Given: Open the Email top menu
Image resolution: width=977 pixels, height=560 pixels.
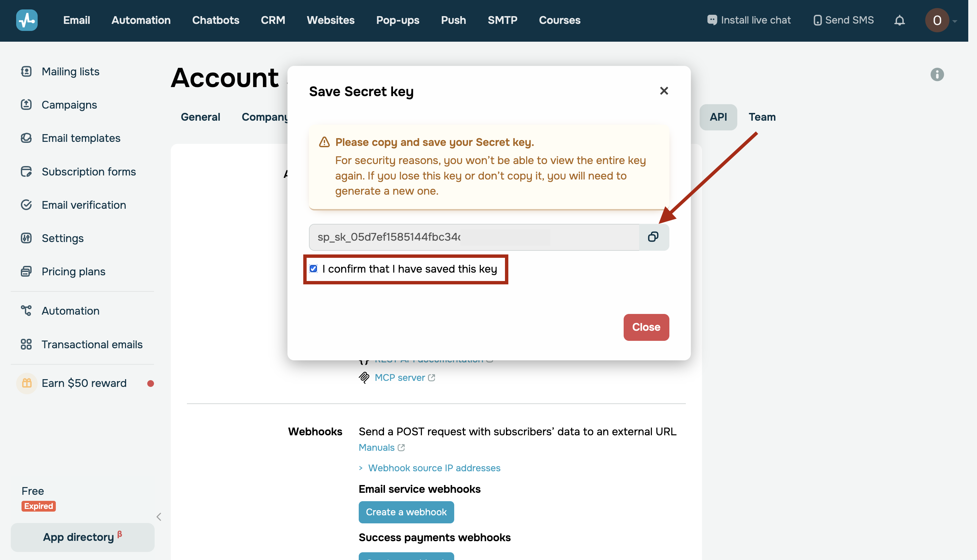Looking at the screenshot, I should [77, 20].
